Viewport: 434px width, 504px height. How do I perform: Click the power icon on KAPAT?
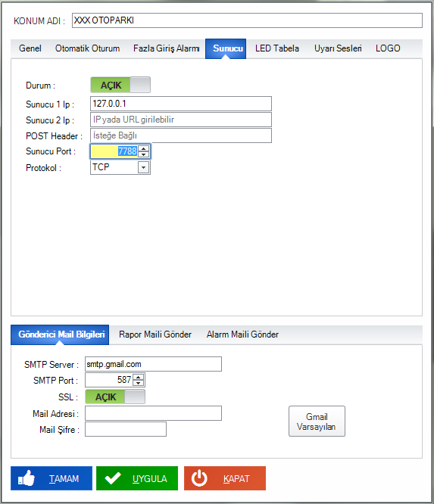coord(199,478)
